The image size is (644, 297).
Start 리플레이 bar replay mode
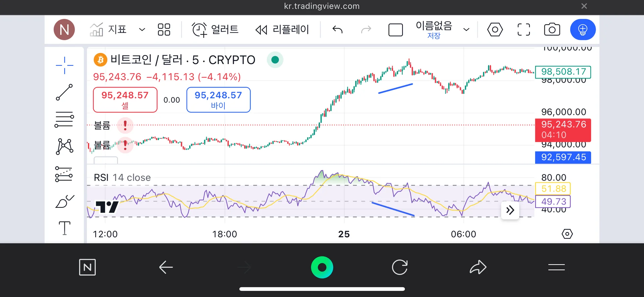[x=282, y=29]
